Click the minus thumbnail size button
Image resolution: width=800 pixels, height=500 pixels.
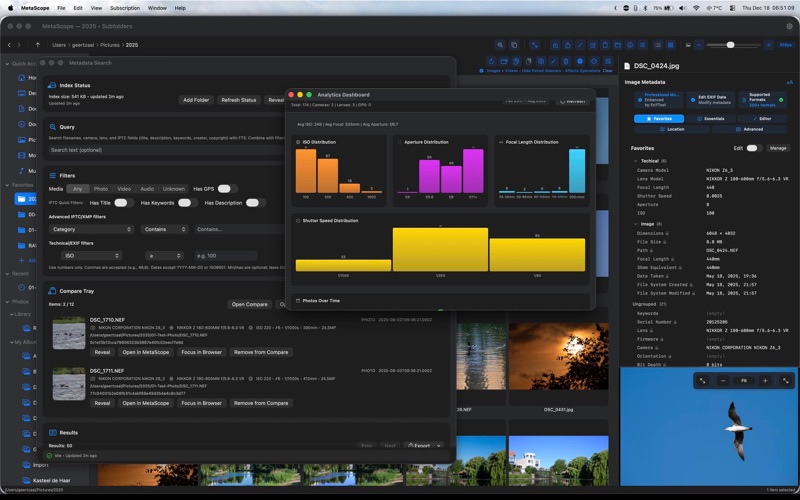[699, 45]
